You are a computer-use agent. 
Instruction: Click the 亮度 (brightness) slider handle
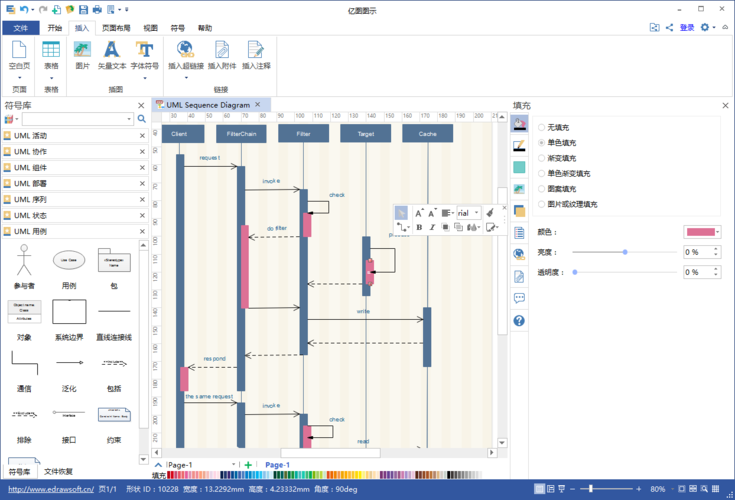(625, 252)
